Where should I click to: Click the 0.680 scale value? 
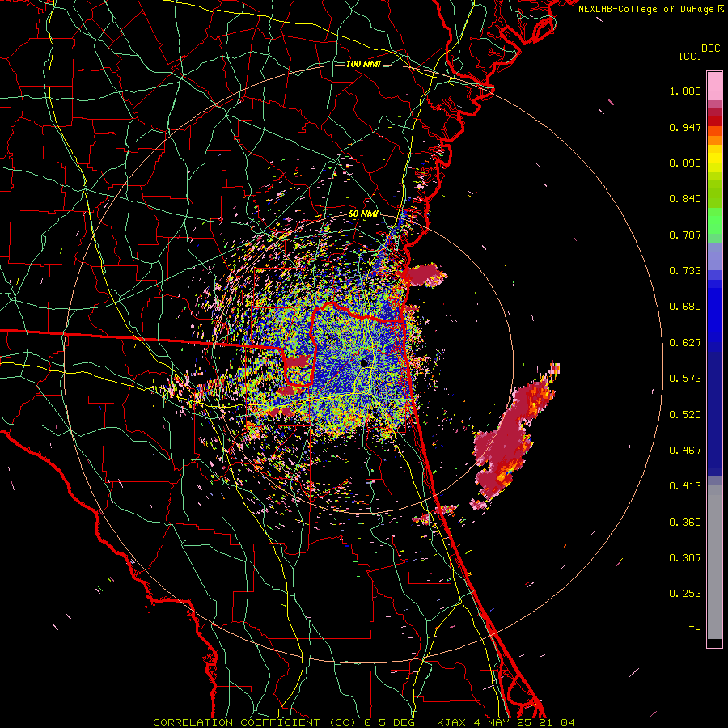(x=685, y=307)
